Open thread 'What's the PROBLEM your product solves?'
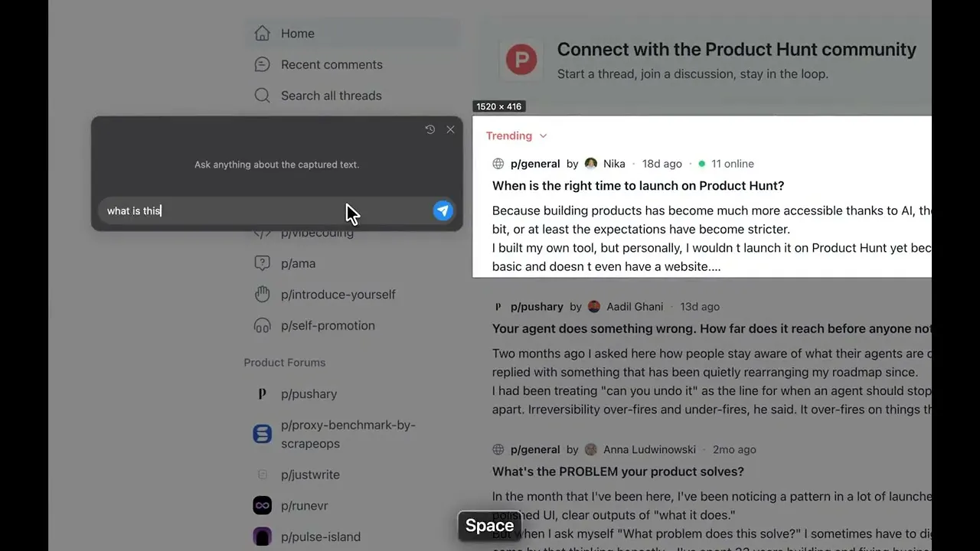 pyautogui.click(x=618, y=472)
